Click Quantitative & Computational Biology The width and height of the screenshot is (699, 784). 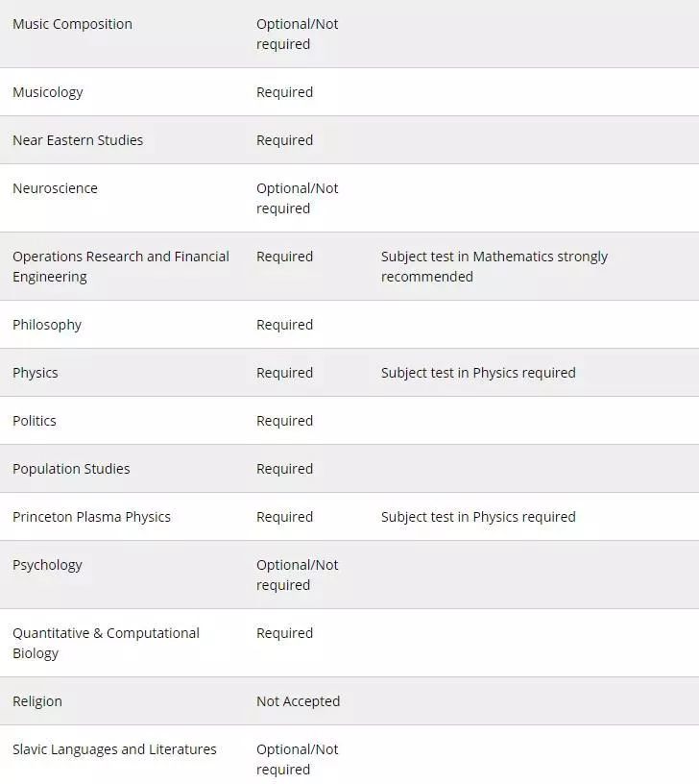(106, 643)
